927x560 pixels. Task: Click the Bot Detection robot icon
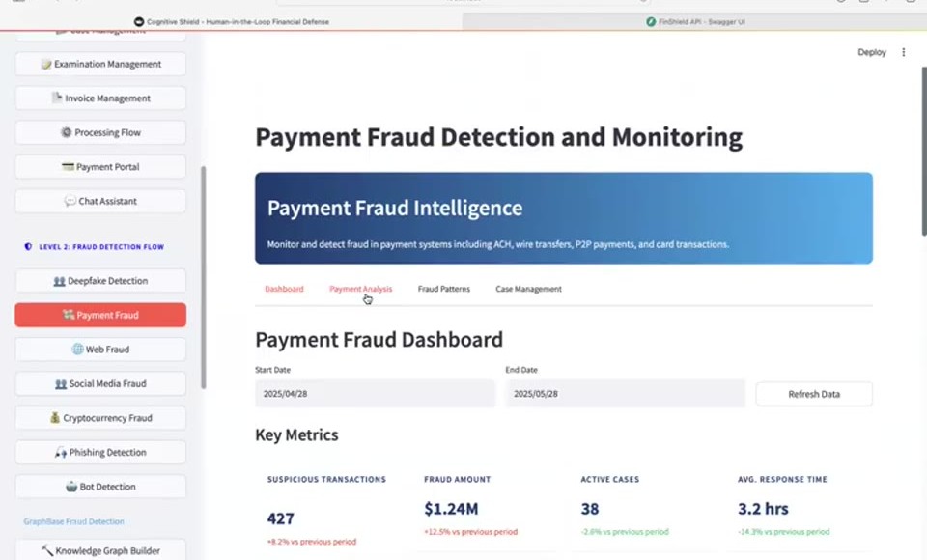pos(71,487)
